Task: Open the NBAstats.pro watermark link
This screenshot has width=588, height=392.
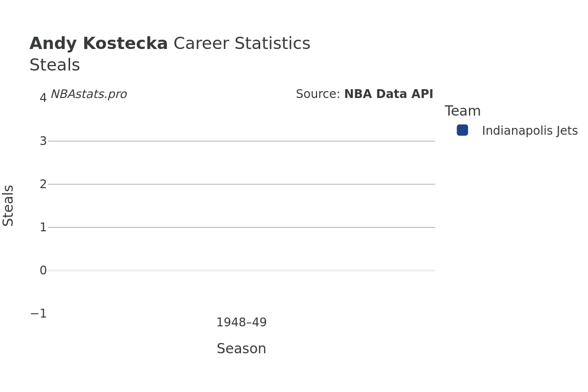Action: pos(89,95)
